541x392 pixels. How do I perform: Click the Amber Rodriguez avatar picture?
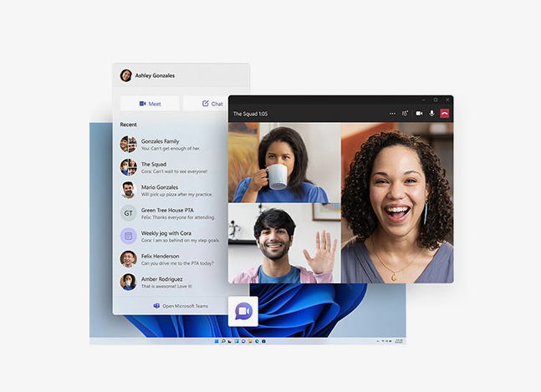click(x=128, y=282)
